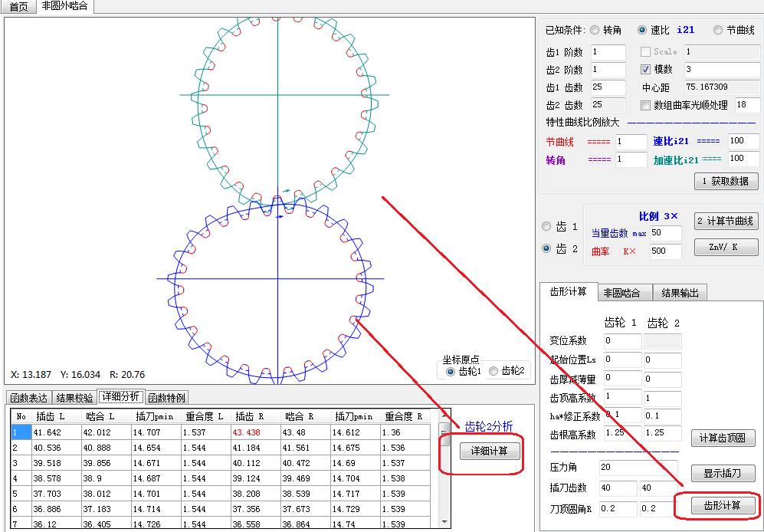Screen dimensions: 764x532
Task: Select 齿 1 radio button
Action: tap(546, 227)
